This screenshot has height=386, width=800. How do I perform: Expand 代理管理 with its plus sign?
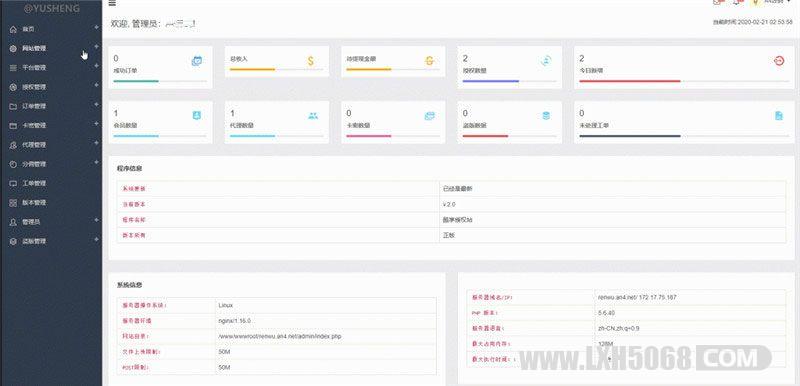point(96,143)
